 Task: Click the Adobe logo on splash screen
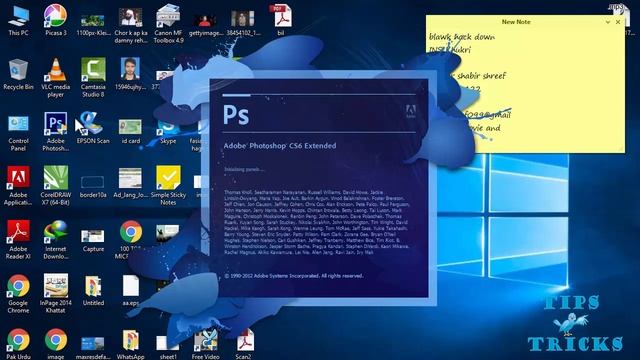(410, 111)
